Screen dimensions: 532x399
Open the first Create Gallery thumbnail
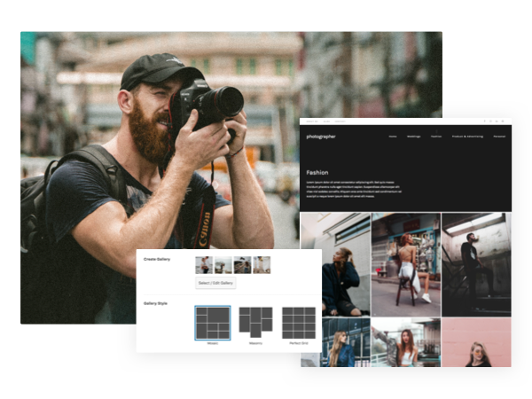pos(204,264)
